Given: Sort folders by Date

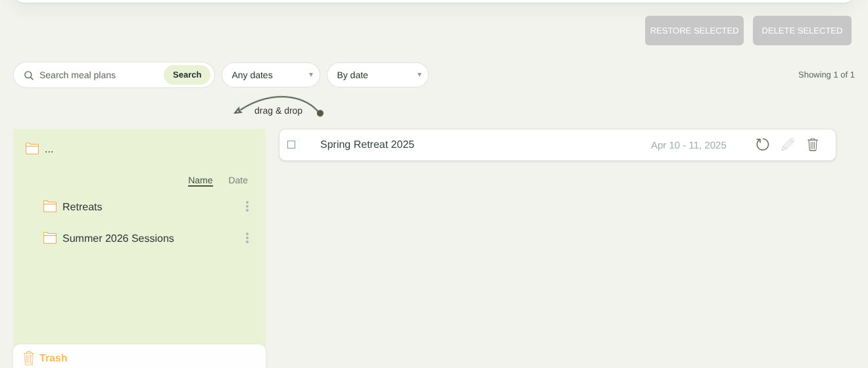Looking at the screenshot, I should pos(238,180).
